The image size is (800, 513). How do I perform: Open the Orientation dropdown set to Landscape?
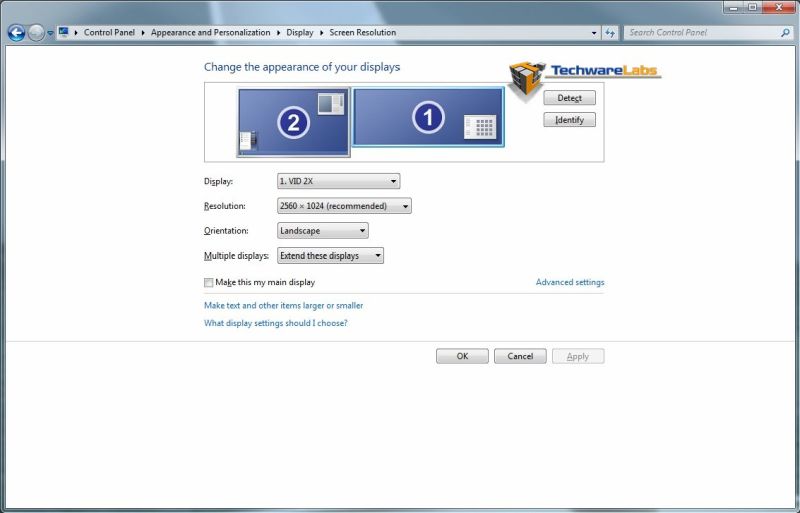(x=322, y=230)
